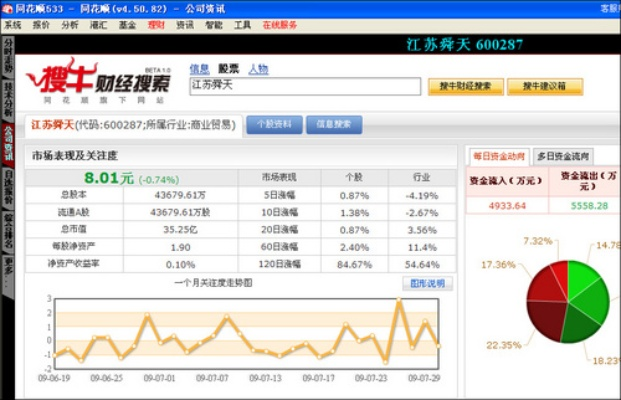This screenshot has width=621, height=400.
Task: Open the red 在线服务 menu
Action: click(279, 24)
